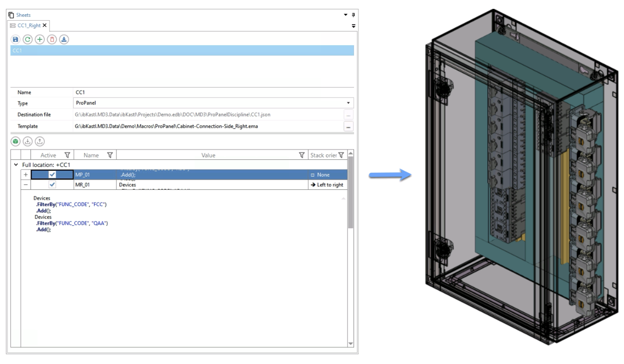624x364 pixels.
Task: Uncheck the Active checkbox for MP_01
Action: pos(52,175)
